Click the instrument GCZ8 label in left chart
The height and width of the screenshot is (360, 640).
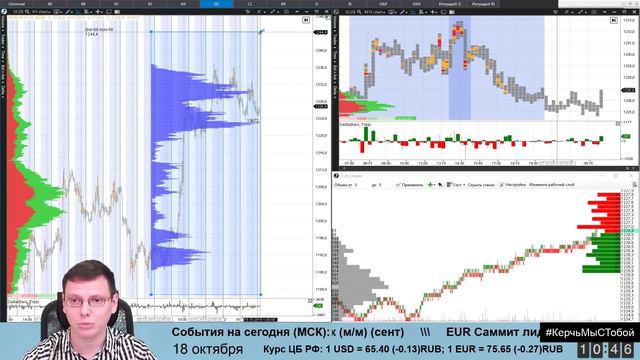click(17, 12)
